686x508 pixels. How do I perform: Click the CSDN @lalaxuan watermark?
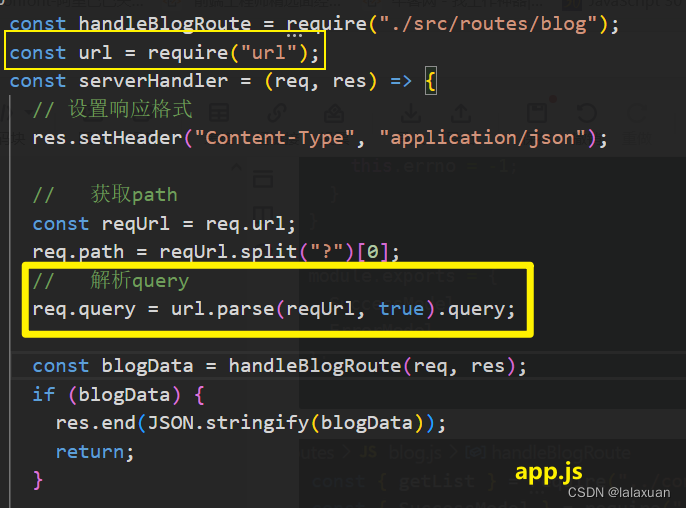[x=619, y=493]
